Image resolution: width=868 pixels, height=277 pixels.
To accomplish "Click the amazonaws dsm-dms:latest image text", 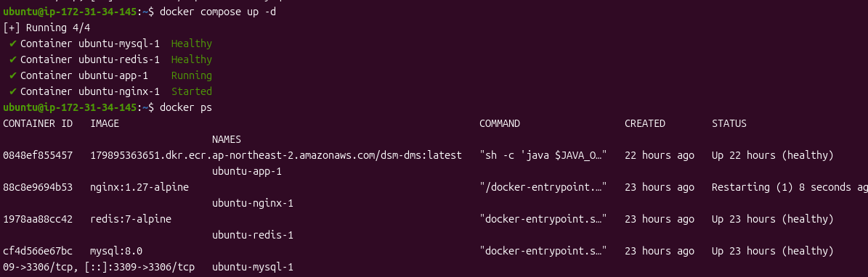I will tap(276, 156).
